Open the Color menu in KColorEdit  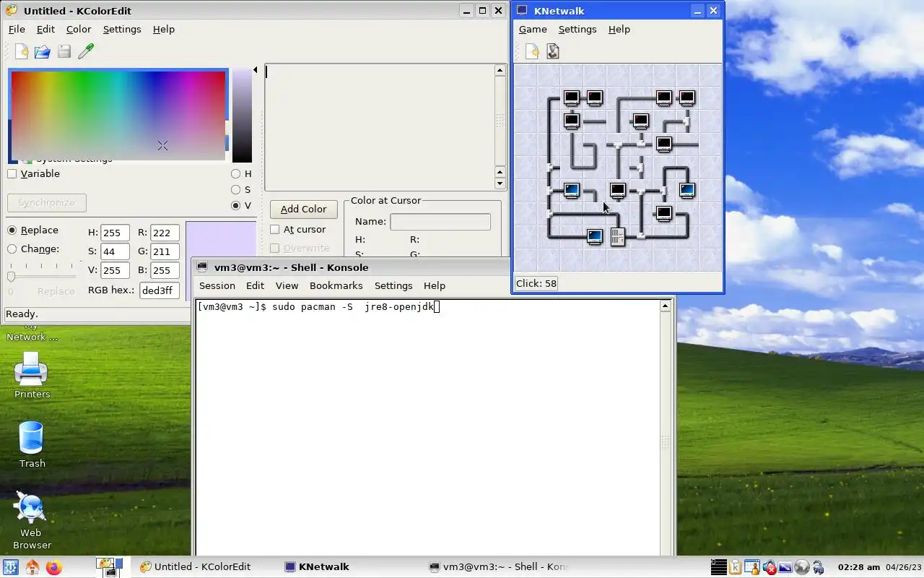(79, 30)
